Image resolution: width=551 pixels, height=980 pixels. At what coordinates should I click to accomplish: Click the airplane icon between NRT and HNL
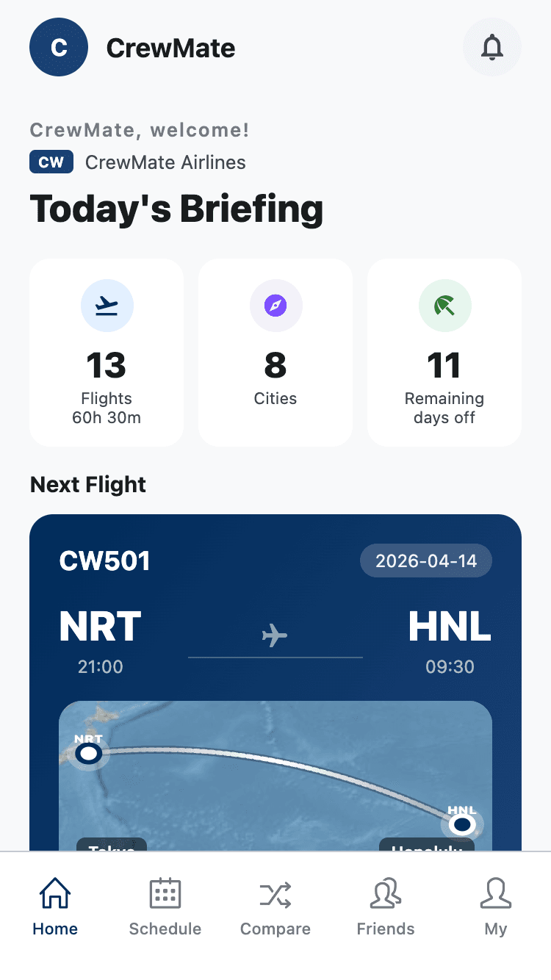click(275, 634)
